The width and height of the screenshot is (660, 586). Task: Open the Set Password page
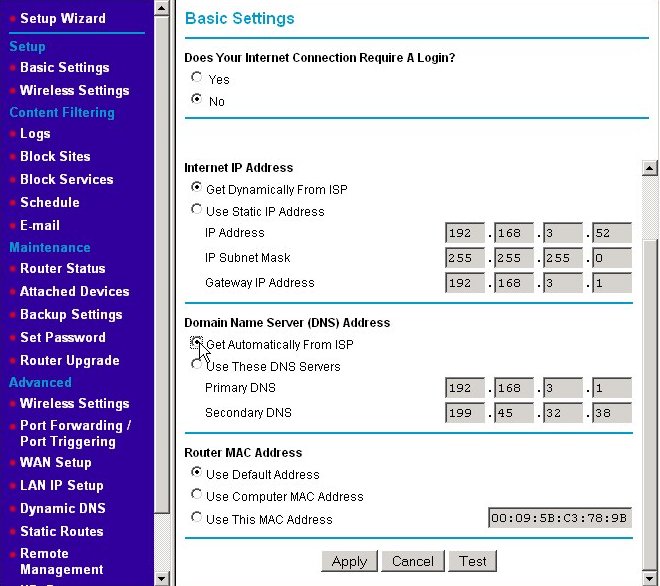point(63,337)
